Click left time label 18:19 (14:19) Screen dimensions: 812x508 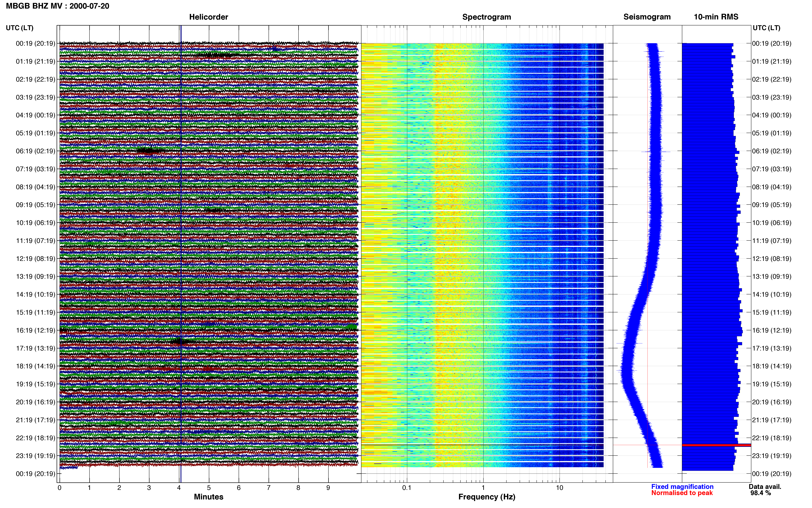click(x=35, y=366)
